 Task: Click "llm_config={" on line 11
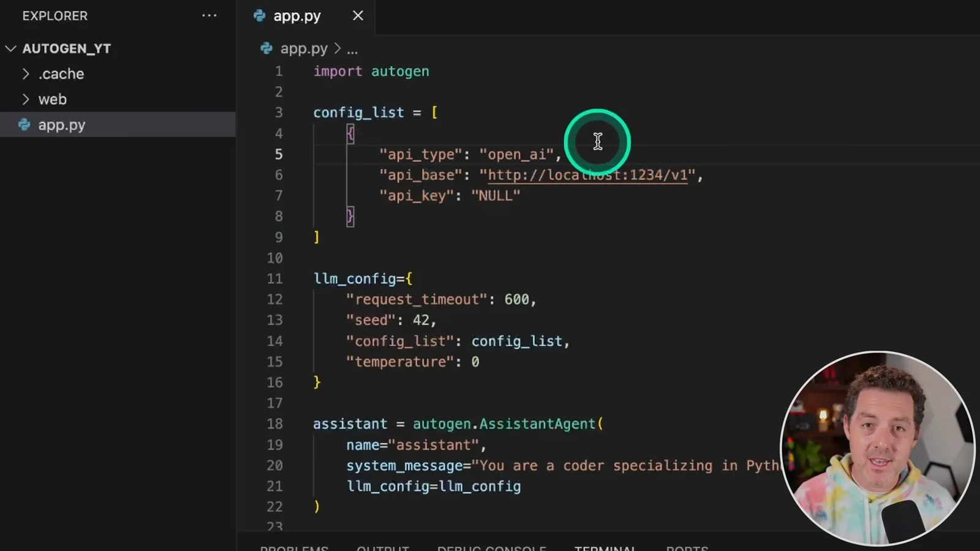coord(363,279)
